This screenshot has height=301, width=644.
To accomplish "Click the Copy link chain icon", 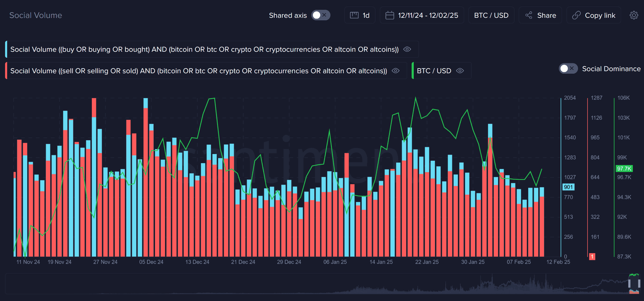I will point(576,15).
